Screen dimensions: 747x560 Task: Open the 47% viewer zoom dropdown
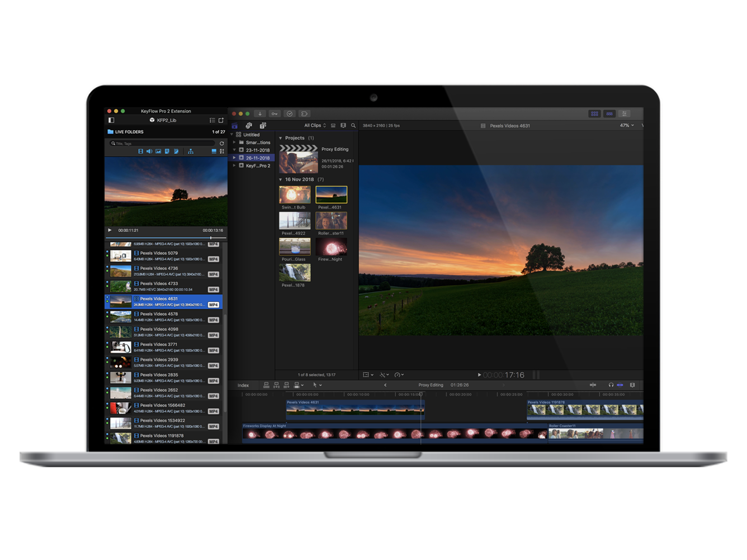tap(627, 126)
